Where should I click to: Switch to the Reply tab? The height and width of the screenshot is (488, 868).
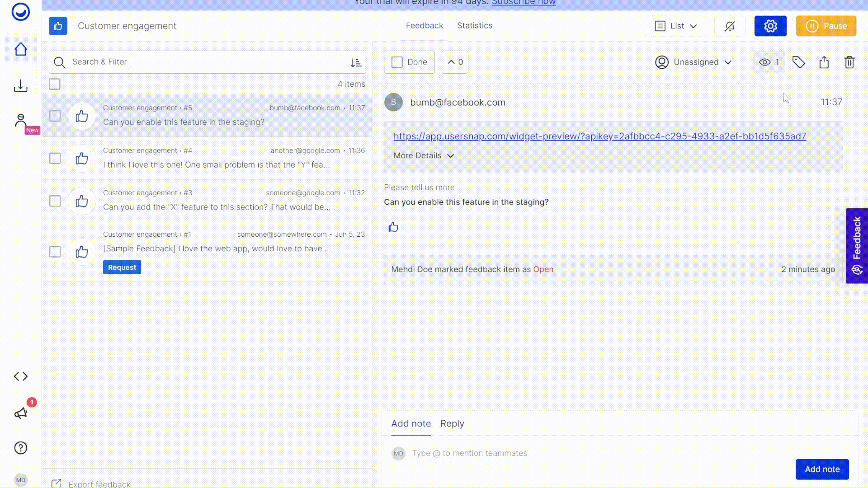(x=452, y=423)
